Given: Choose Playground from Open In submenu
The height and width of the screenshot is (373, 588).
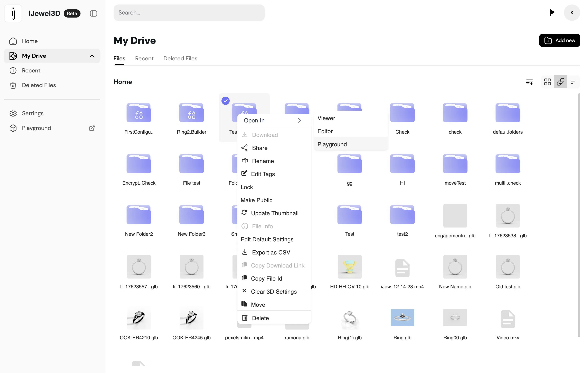Looking at the screenshot, I should point(332,144).
